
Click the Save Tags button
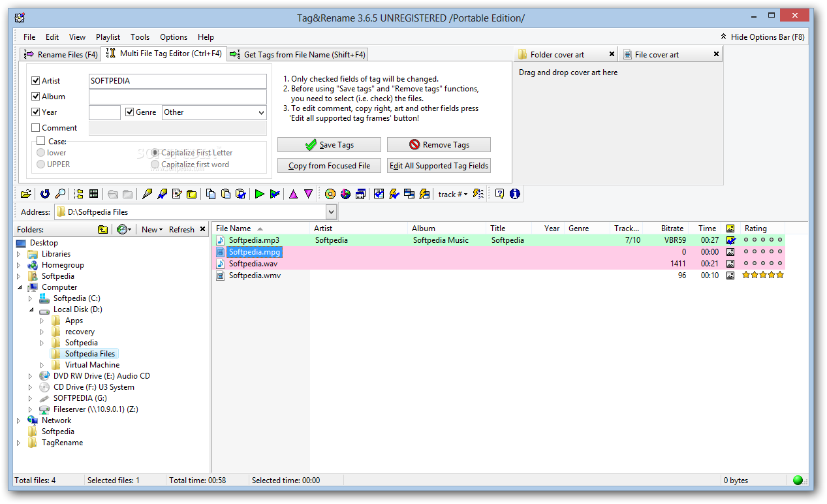coord(329,145)
